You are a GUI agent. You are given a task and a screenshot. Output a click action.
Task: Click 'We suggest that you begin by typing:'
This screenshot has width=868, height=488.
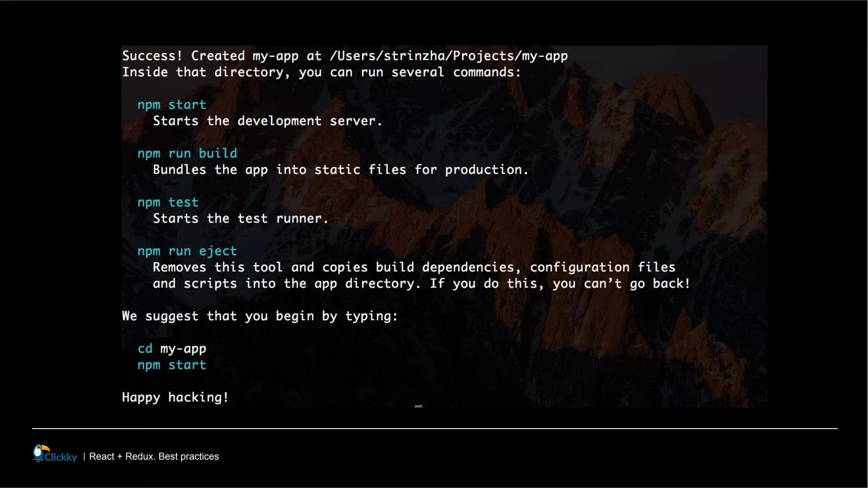pyautogui.click(x=260, y=316)
